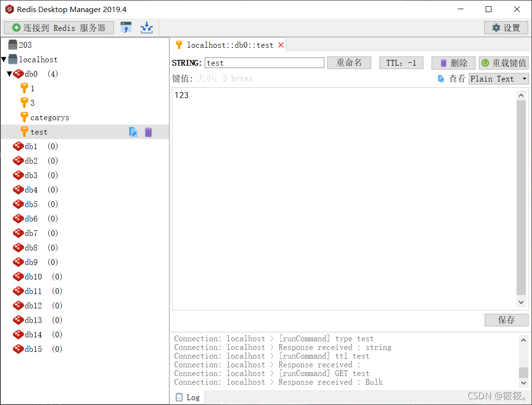Click the key name input field
The height and width of the screenshot is (405, 532).
tap(264, 63)
